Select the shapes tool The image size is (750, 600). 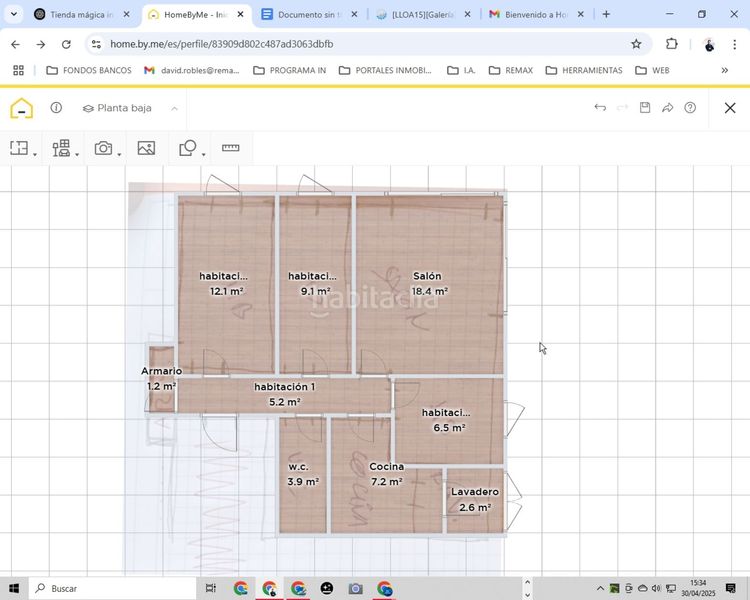click(188, 148)
